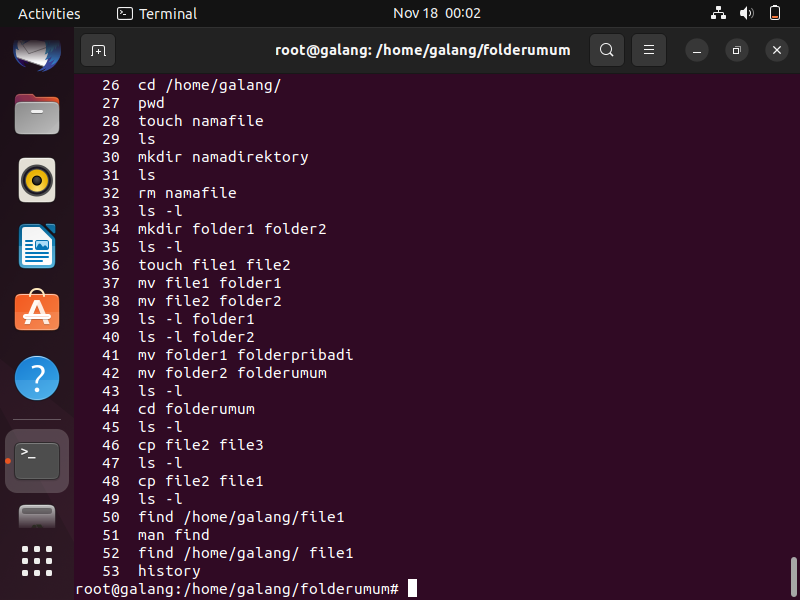Click history line 'mv file1 folder1'
The image size is (800, 600).
pyautogui.click(x=209, y=283)
